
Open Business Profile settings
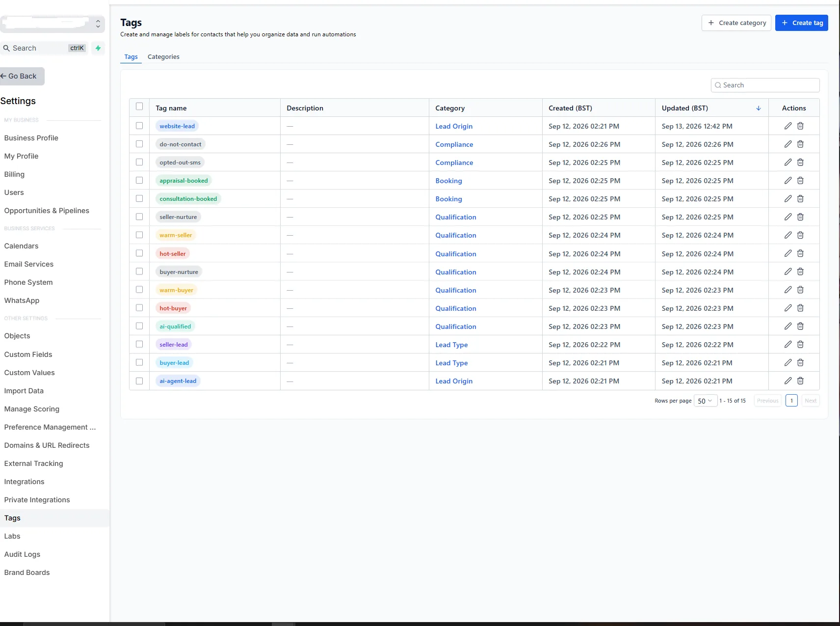(x=31, y=138)
